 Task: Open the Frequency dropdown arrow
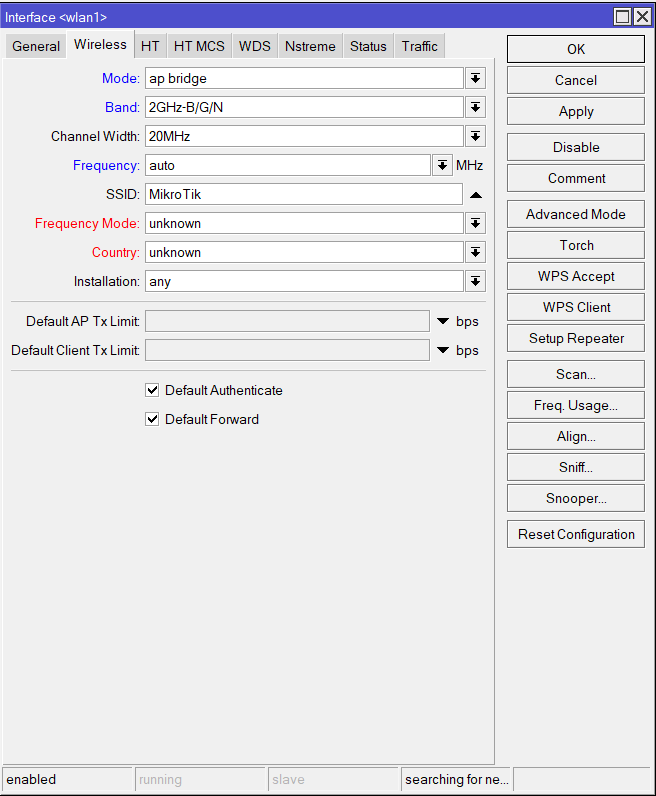(443, 165)
